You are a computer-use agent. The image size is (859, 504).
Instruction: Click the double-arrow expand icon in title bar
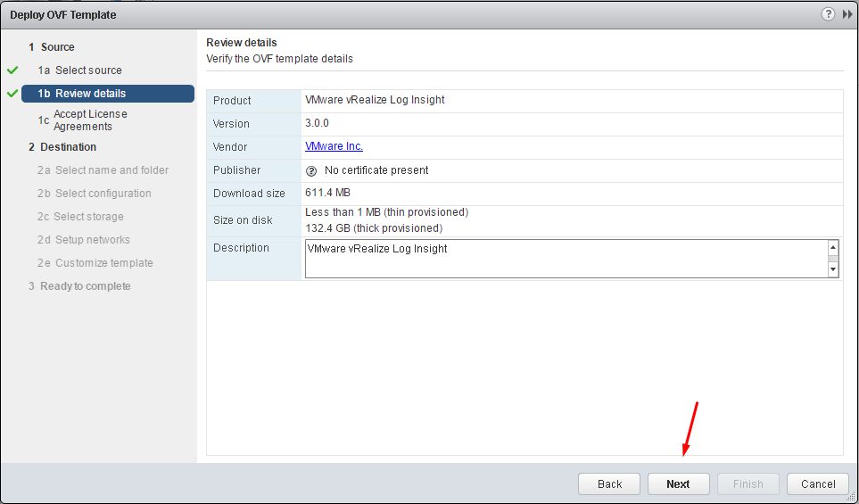[x=847, y=15]
